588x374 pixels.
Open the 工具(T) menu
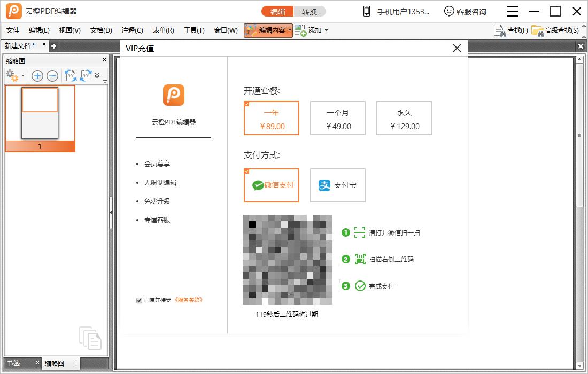pos(194,30)
